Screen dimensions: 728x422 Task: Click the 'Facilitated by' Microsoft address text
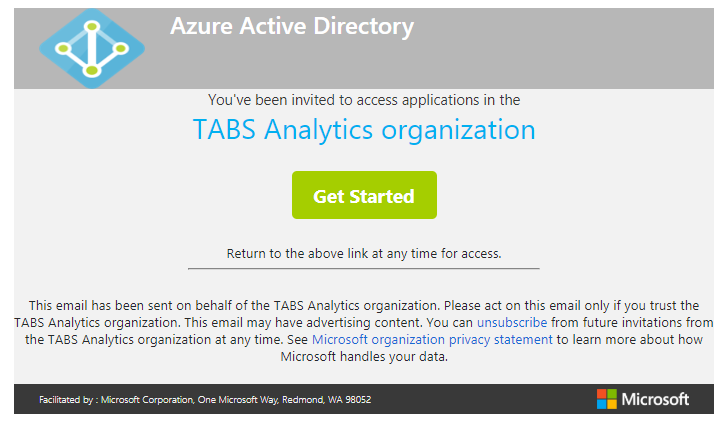(205, 400)
